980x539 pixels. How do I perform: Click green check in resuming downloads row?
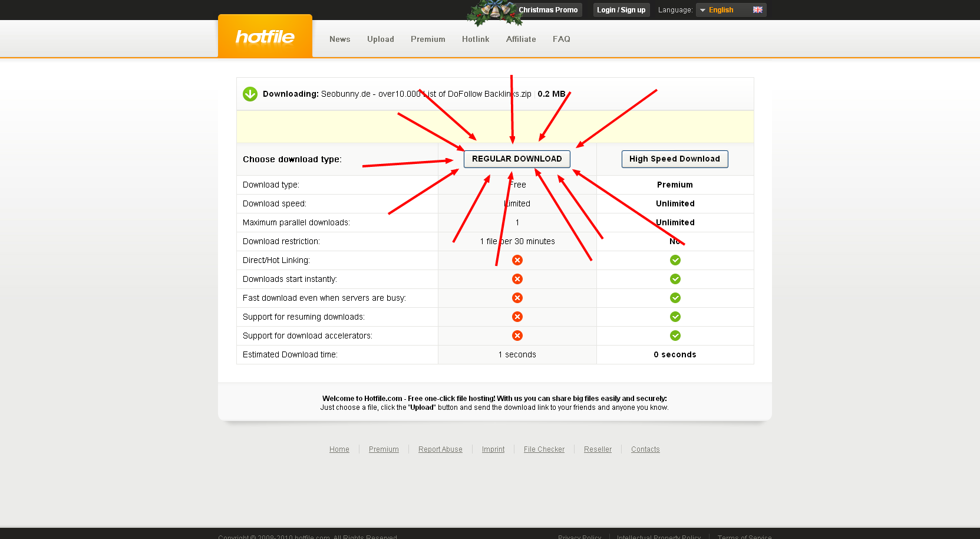pyautogui.click(x=675, y=317)
